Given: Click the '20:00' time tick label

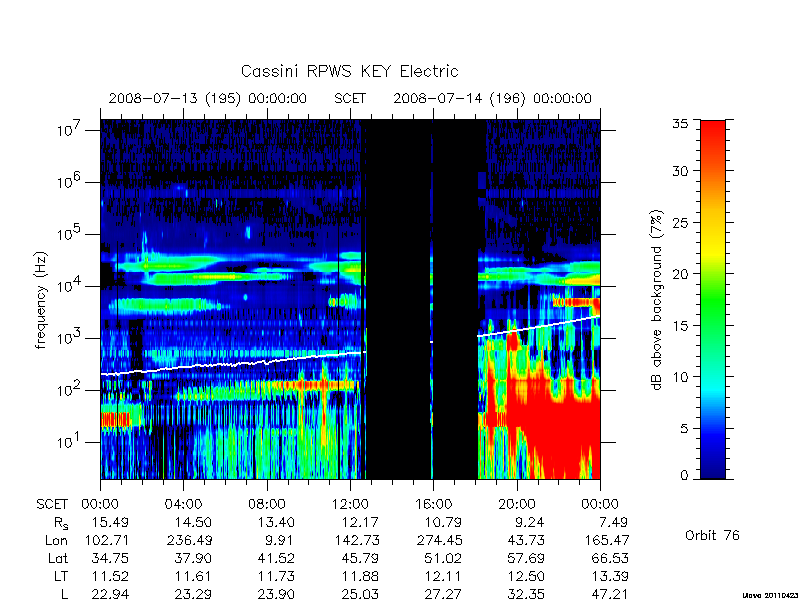Looking at the screenshot, I should (517, 505).
